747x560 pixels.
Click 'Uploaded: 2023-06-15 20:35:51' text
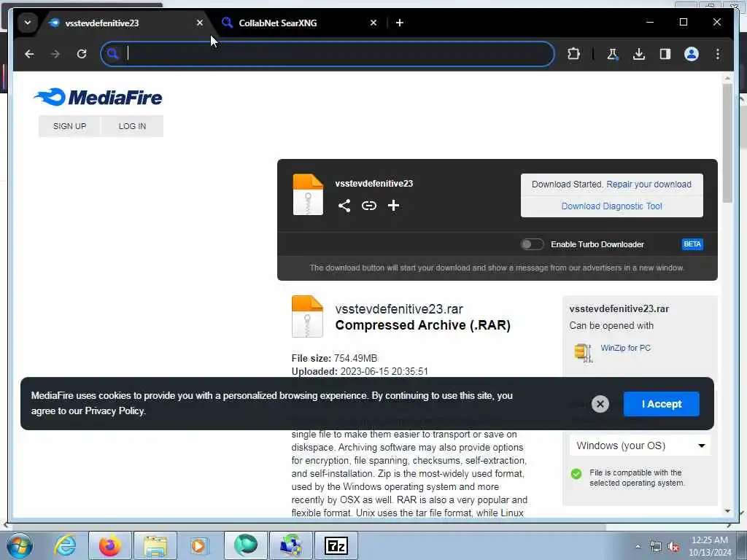360,371
